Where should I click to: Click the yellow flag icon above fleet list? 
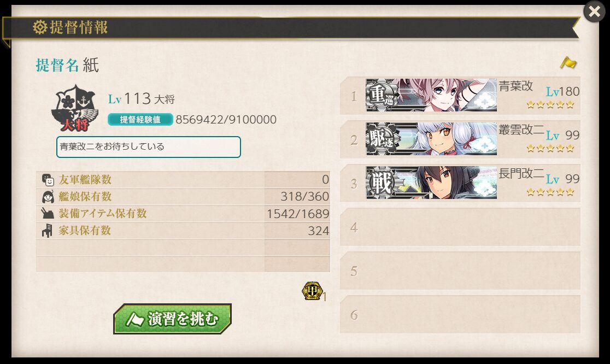(568, 63)
